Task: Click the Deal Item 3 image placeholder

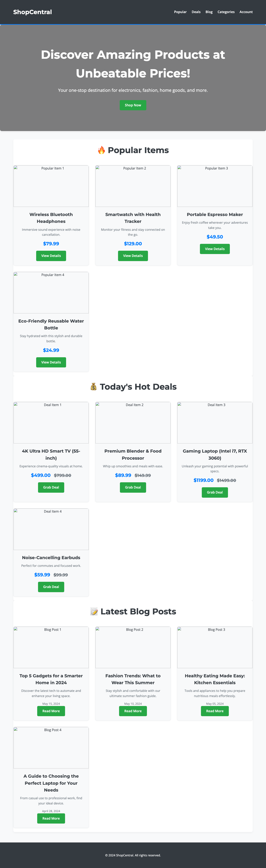Action: click(x=215, y=422)
